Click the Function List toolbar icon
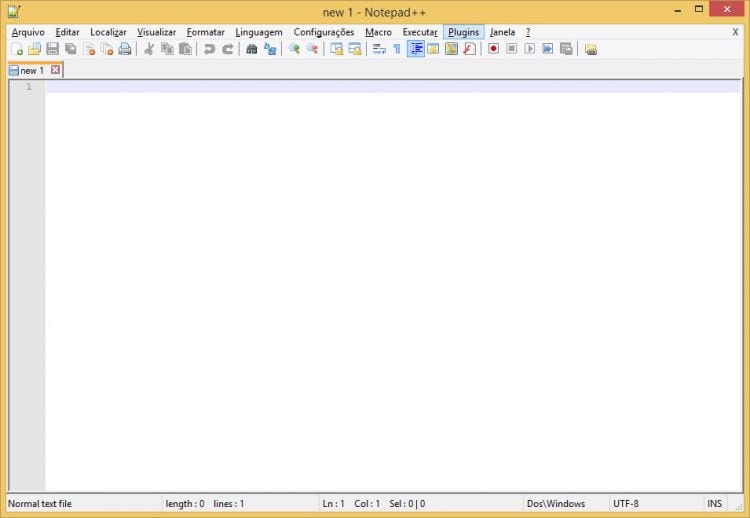The image size is (750, 518). 469,49
